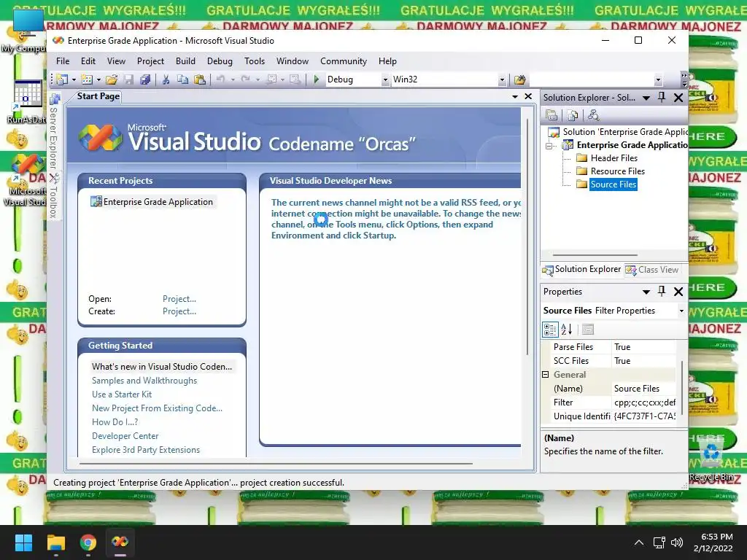Click the Redo arrow icon

pos(245,79)
